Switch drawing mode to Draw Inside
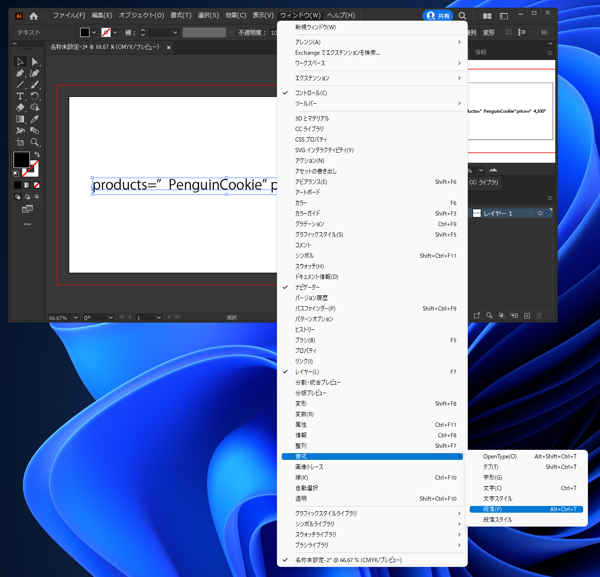 (37, 197)
